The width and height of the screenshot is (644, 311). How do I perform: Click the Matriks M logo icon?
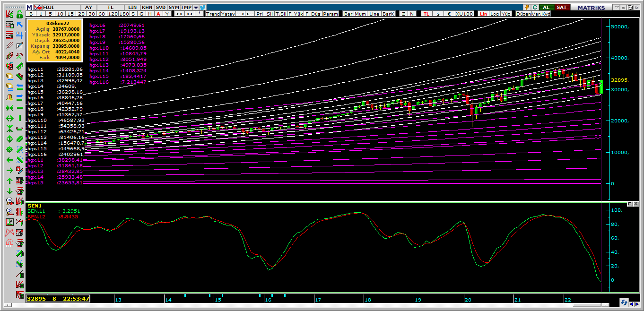click(x=29, y=8)
